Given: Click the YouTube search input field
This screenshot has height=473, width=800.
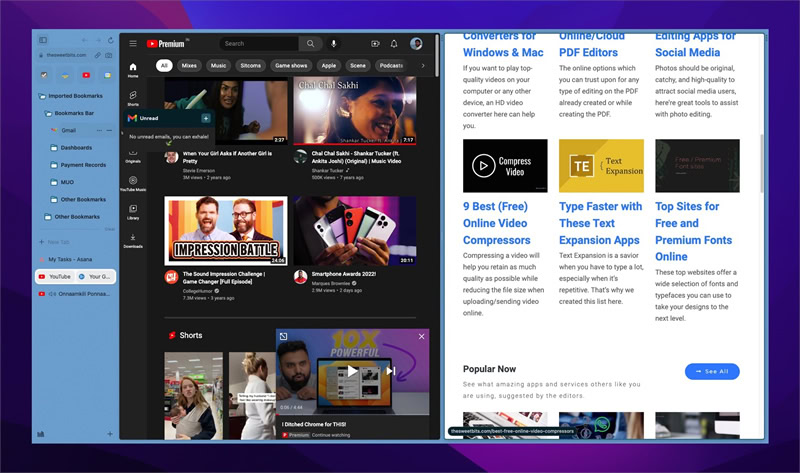Looking at the screenshot, I should coord(259,44).
